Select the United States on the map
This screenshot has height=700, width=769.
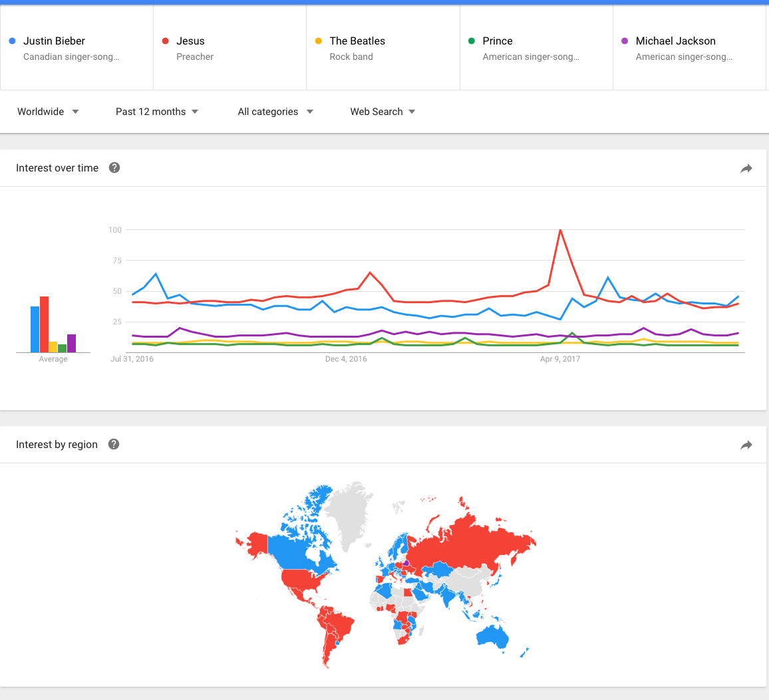click(x=301, y=578)
